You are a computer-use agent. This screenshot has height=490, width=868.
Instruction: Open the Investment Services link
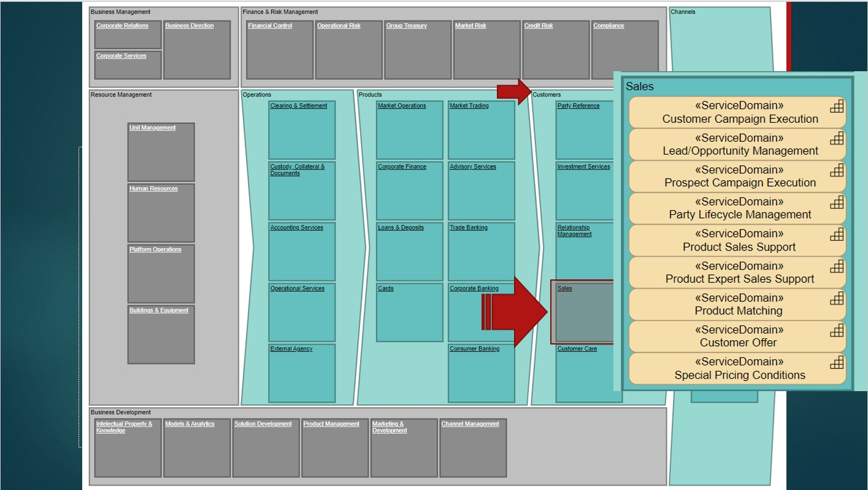(x=584, y=166)
